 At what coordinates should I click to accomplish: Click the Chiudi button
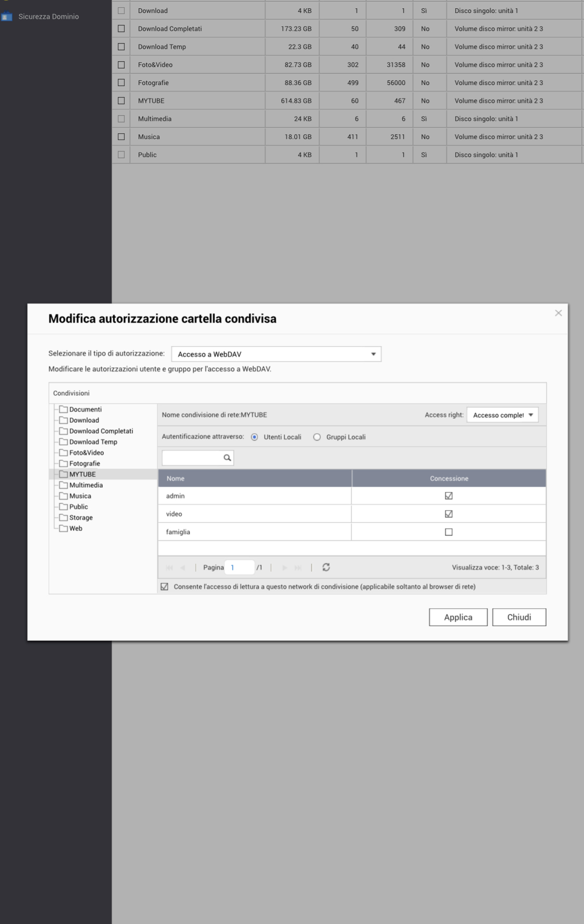click(519, 617)
